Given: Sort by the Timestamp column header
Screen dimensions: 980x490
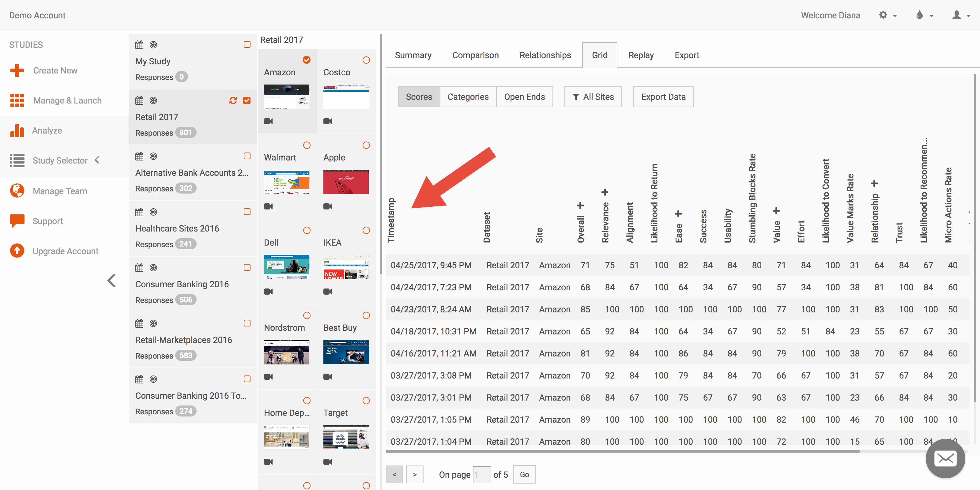Looking at the screenshot, I should pyautogui.click(x=391, y=220).
